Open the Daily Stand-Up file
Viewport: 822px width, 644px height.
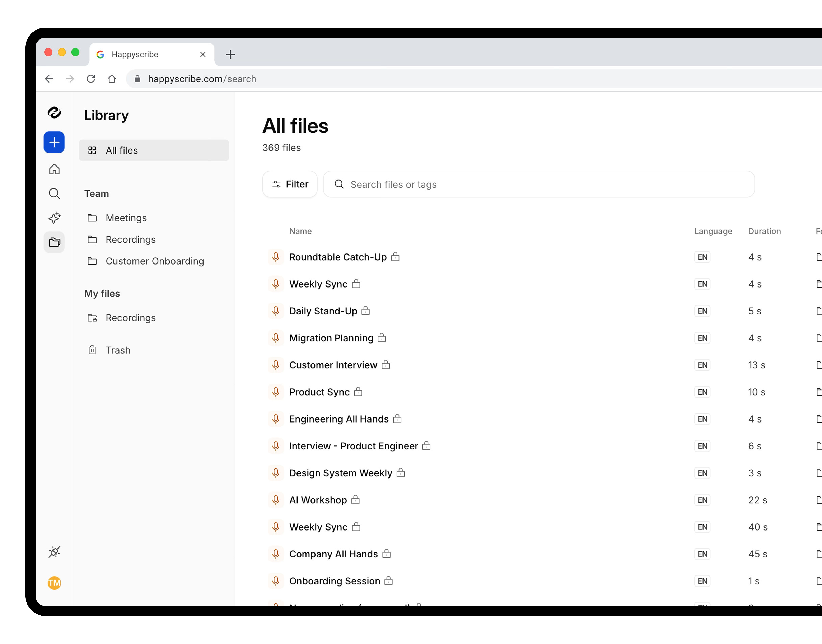(323, 311)
